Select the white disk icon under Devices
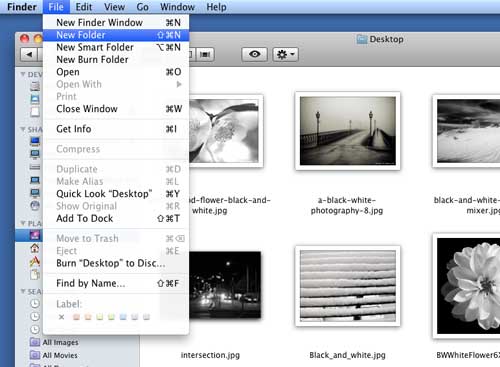500x367 pixels. 35,112
